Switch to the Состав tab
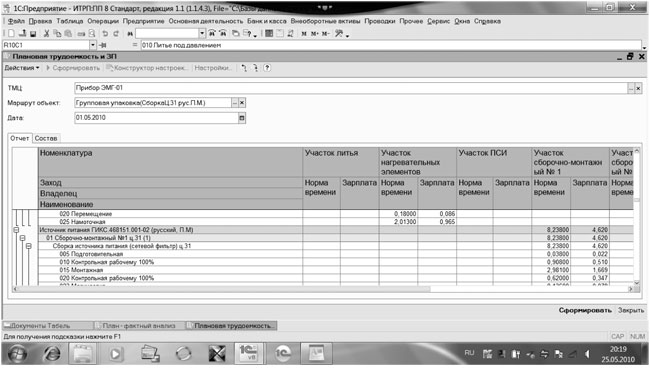 tap(46, 138)
